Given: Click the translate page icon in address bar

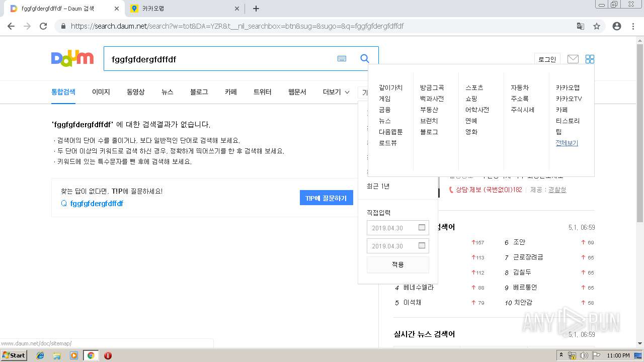Looking at the screenshot, I should pyautogui.click(x=581, y=26).
